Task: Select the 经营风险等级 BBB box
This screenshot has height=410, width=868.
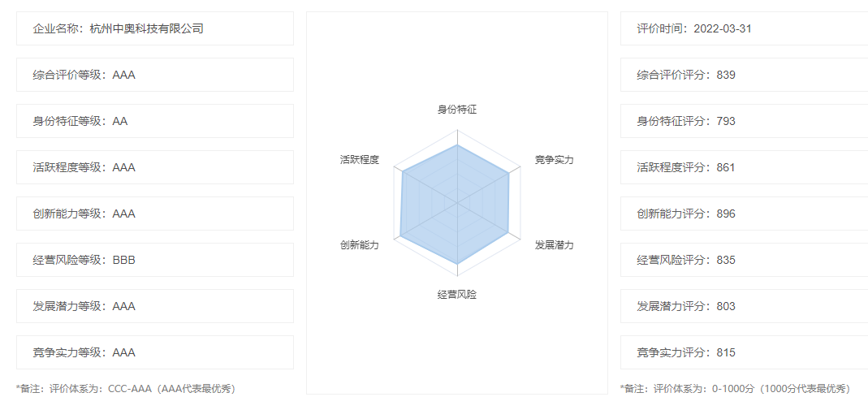Action: [155, 260]
